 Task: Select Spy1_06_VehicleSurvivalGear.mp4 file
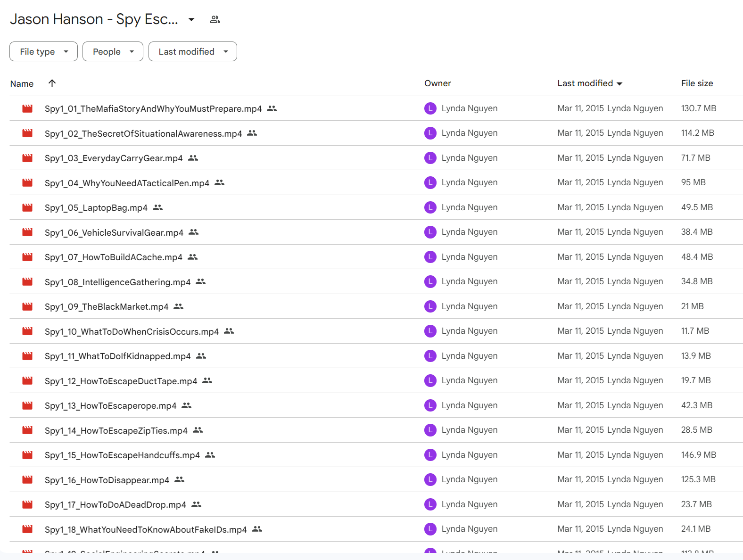114,233
